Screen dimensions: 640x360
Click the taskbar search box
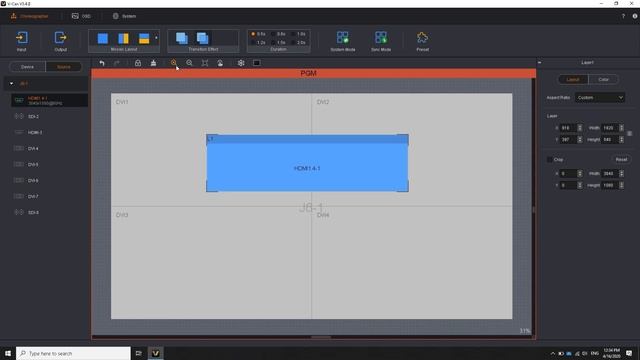point(73,353)
